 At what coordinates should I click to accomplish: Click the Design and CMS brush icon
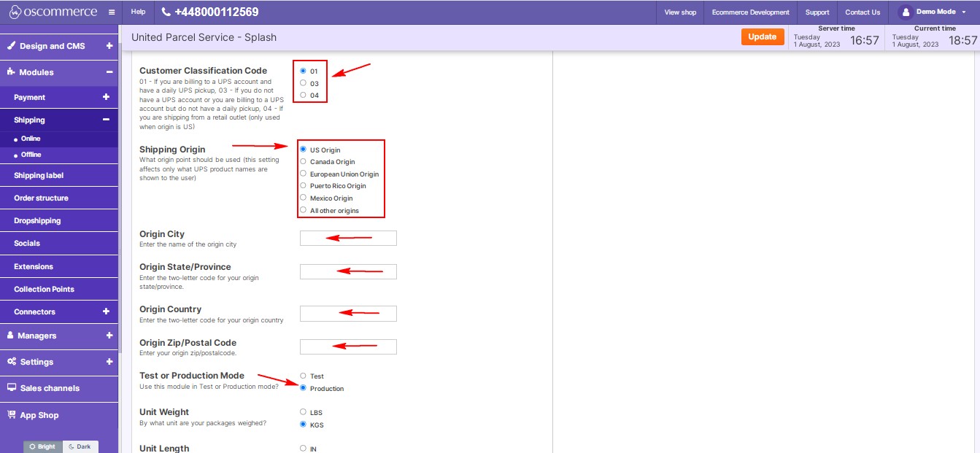coord(12,46)
